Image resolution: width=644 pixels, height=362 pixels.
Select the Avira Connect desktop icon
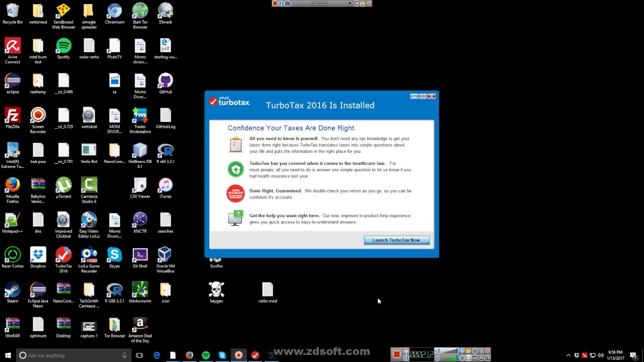[x=13, y=51]
